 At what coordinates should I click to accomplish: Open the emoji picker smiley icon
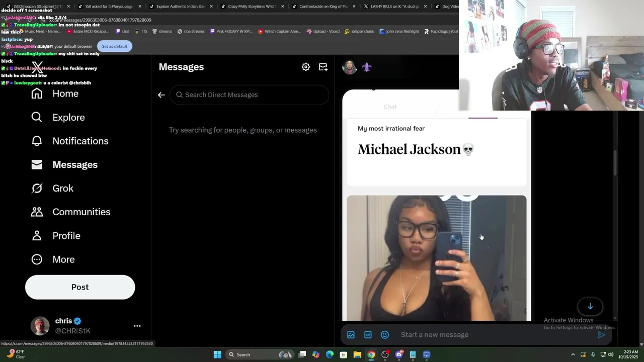pyautogui.click(x=385, y=335)
